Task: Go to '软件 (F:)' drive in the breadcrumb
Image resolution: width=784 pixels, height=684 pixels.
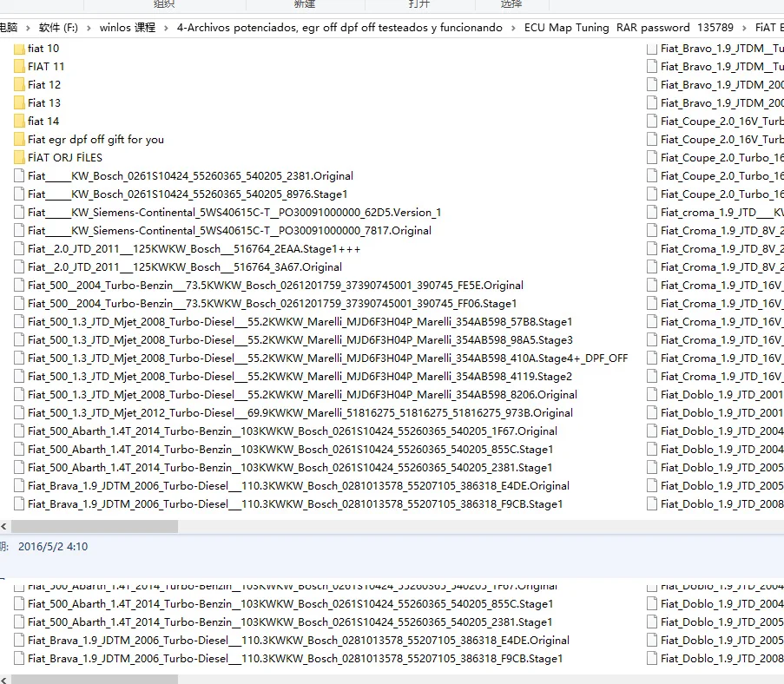Action: click(58, 28)
